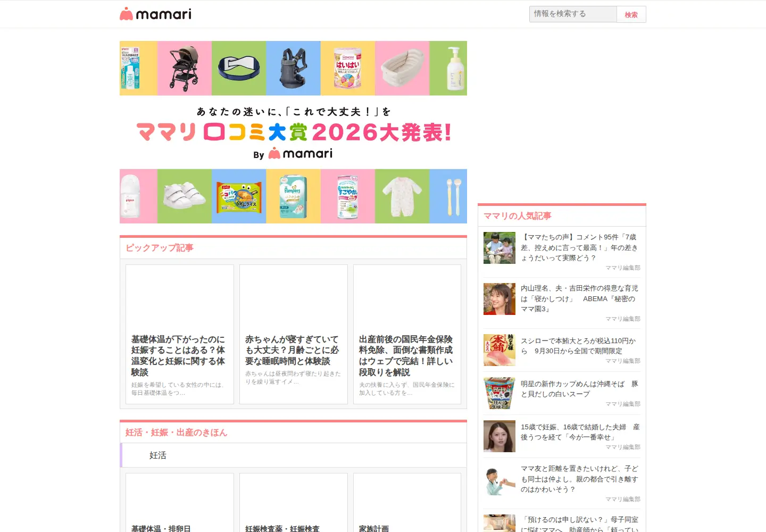This screenshot has height=532, width=766.
Task: Click the スシロー sushi thumbnail
Action: [499, 350]
